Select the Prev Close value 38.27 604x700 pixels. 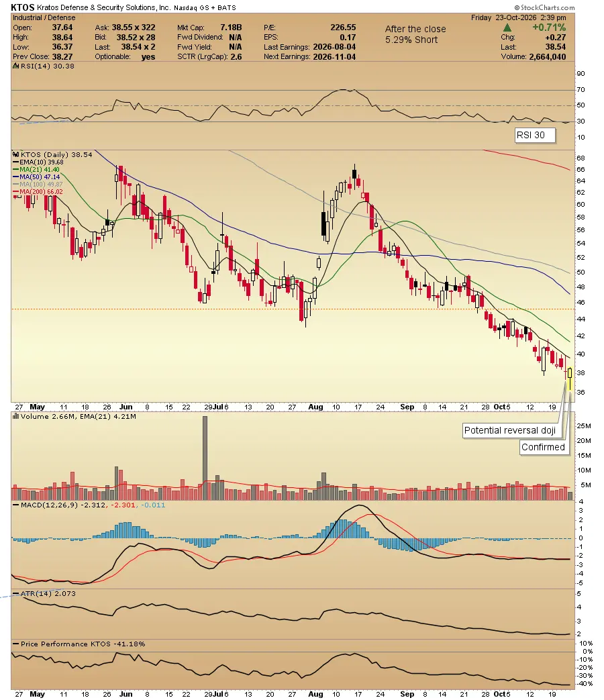pos(62,57)
